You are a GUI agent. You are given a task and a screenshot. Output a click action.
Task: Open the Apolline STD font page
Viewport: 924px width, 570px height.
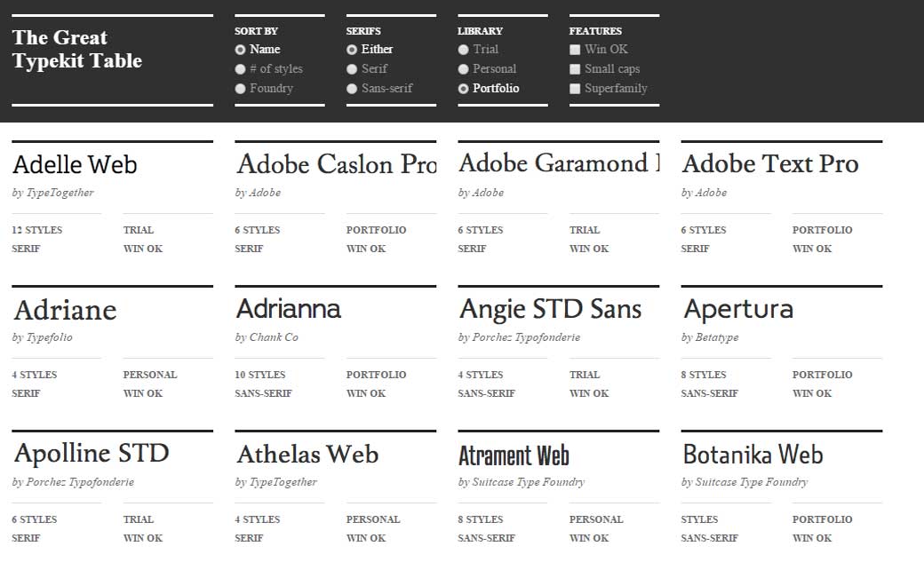(x=91, y=453)
